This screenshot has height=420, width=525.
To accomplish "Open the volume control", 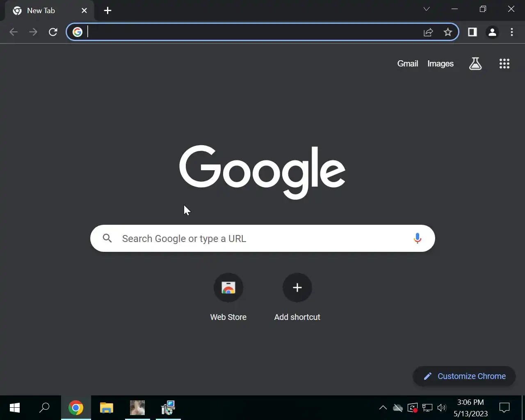I will [442, 408].
